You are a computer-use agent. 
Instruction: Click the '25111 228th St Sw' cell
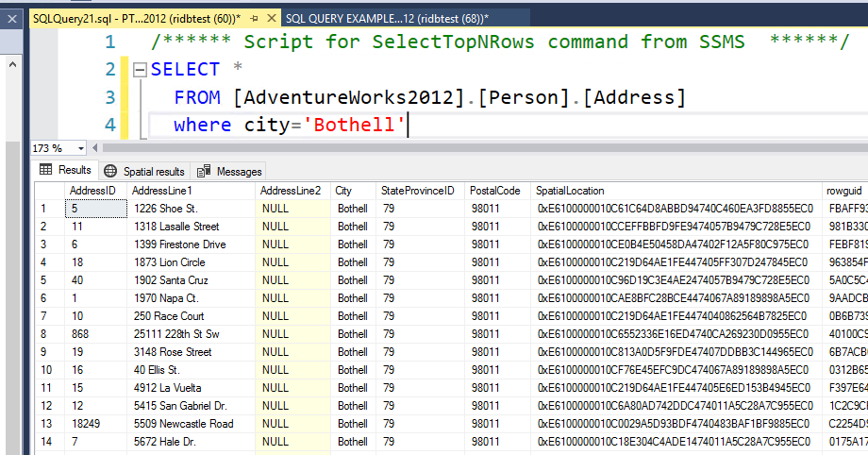[191, 334]
